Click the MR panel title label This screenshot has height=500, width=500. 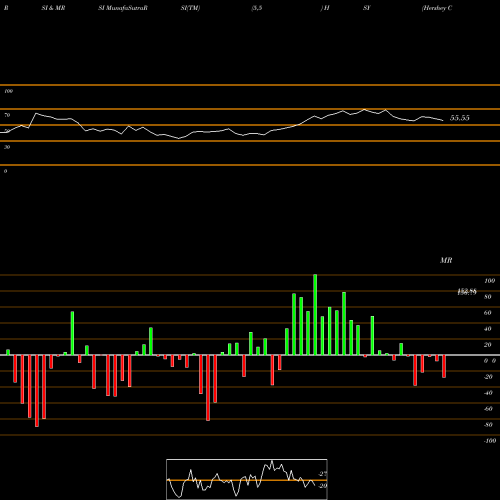click(x=446, y=260)
